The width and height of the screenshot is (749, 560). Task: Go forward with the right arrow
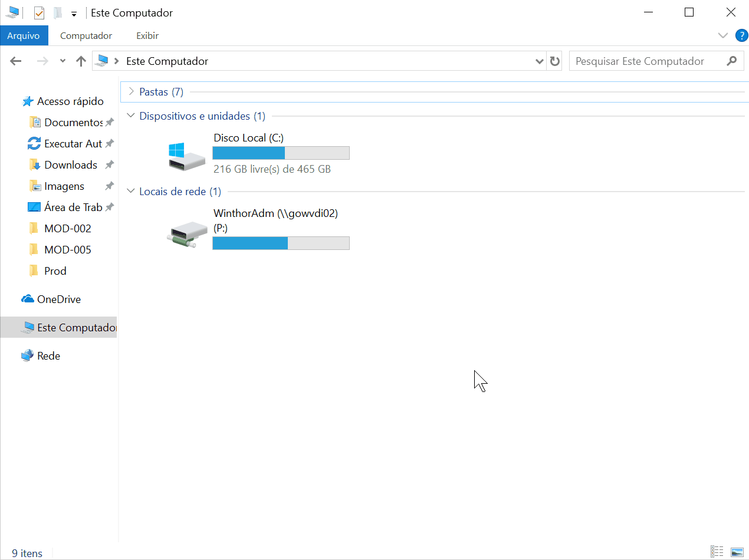point(42,61)
